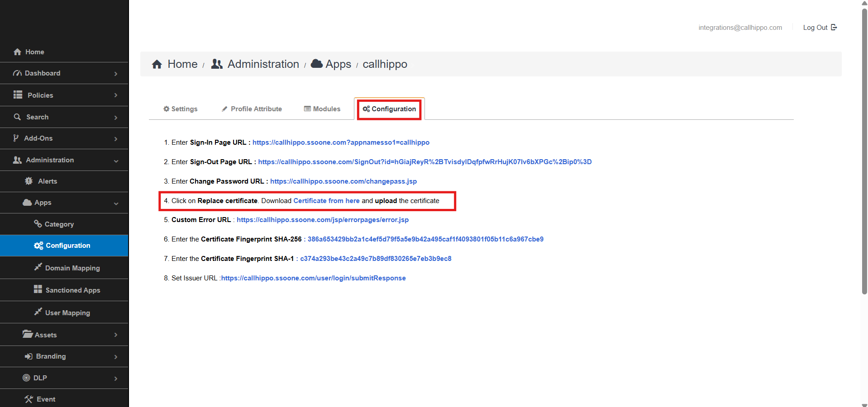
Task: Click the Configuration gears icon in sidebar
Action: click(38, 246)
